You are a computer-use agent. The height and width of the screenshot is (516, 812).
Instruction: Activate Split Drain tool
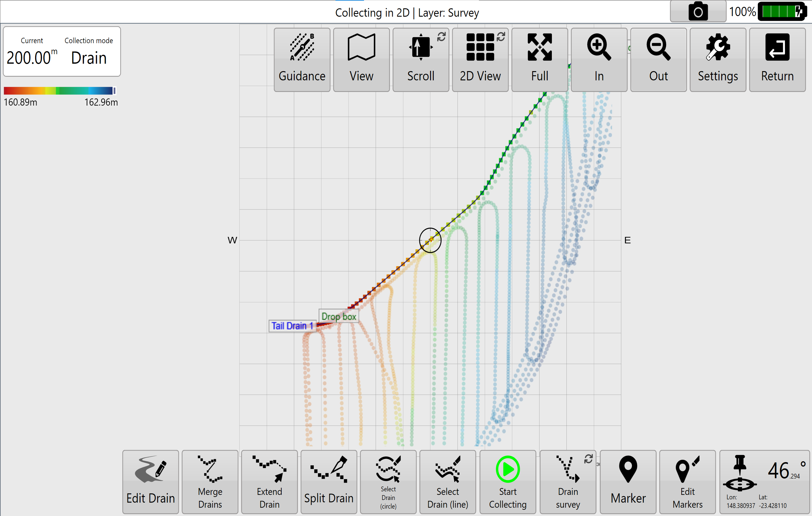tap(328, 481)
